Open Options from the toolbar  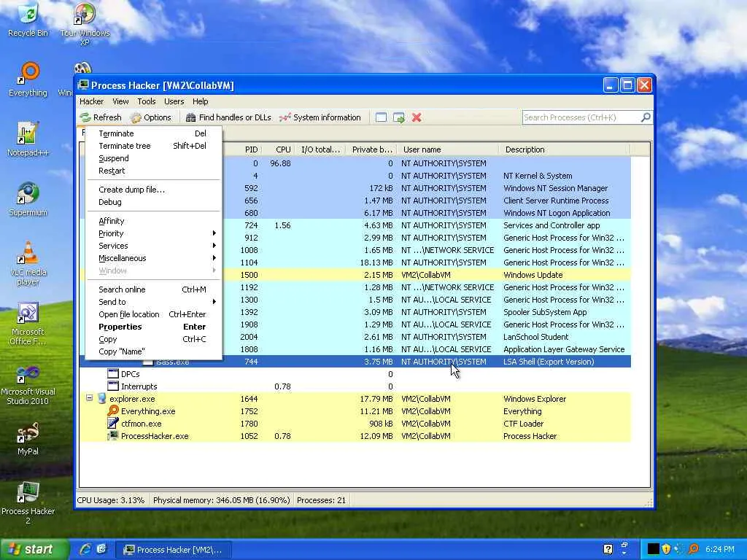151,117
